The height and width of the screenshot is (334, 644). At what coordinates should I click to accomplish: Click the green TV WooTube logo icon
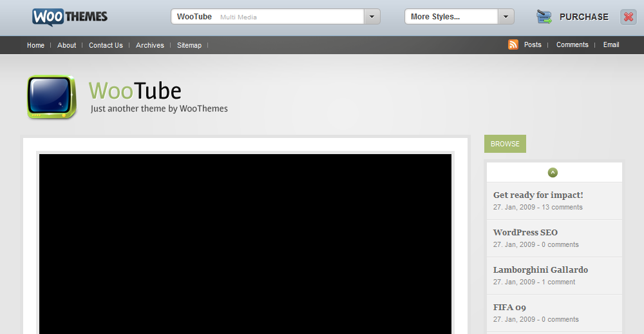click(52, 97)
